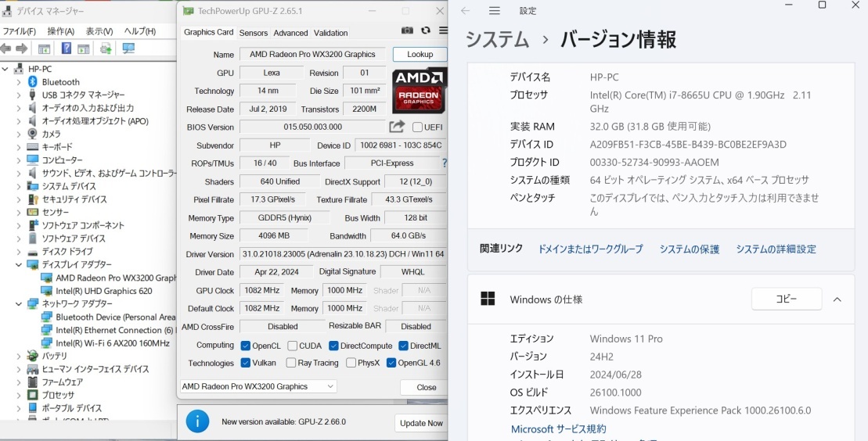The width and height of the screenshot is (868, 441).
Task: Select Intel(R) UHD Graphics 620 device
Action: point(103,291)
